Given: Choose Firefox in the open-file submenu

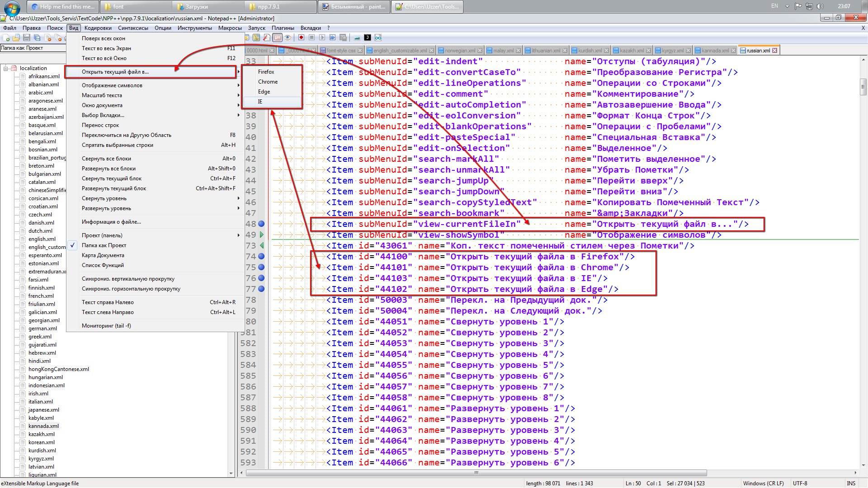Looking at the screenshot, I should pos(273,72).
